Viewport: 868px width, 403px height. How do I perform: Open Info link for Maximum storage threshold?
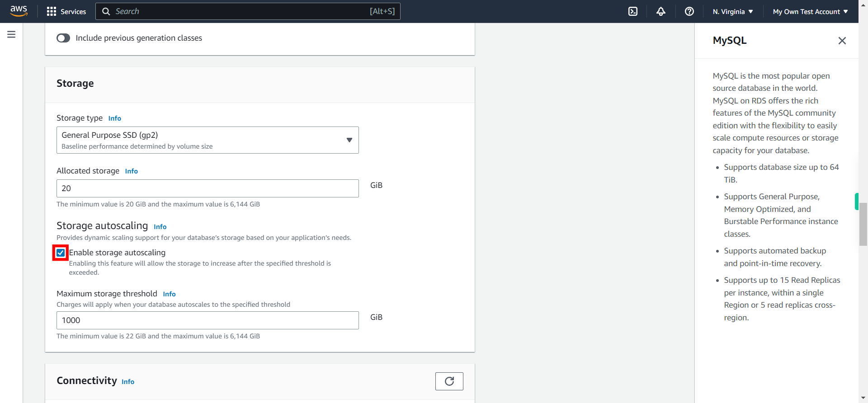(x=169, y=294)
